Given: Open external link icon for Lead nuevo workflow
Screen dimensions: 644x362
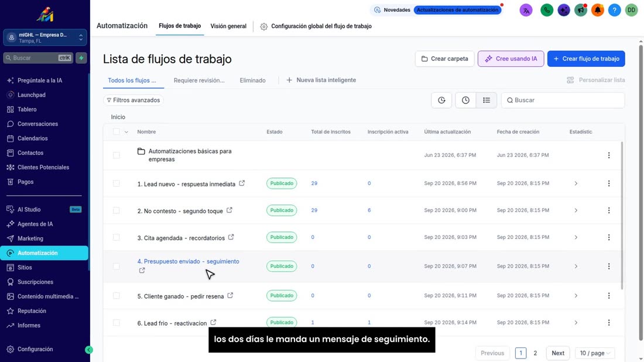Looking at the screenshot, I should pos(242,183).
